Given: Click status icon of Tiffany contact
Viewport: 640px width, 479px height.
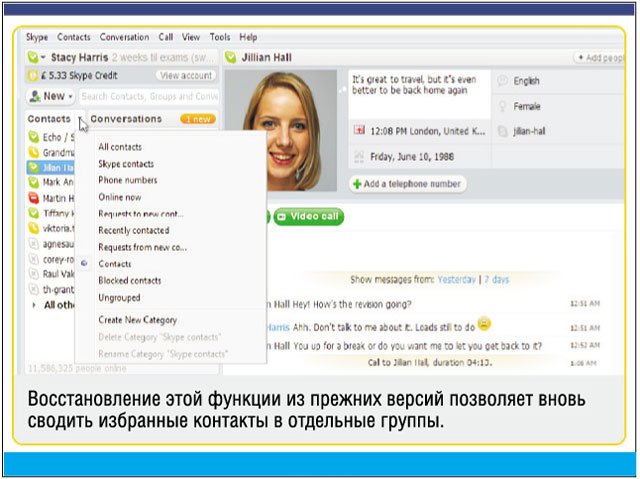Looking at the screenshot, I should [x=33, y=213].
